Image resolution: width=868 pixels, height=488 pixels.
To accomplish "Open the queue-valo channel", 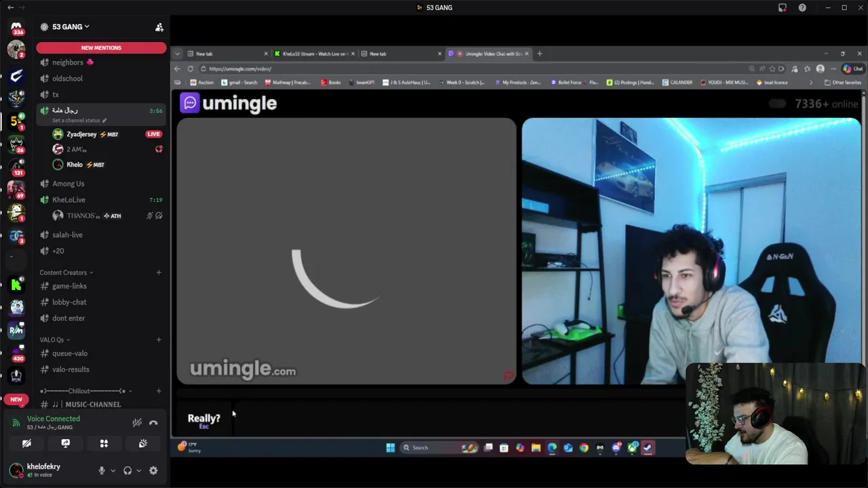I will point(101,353).
